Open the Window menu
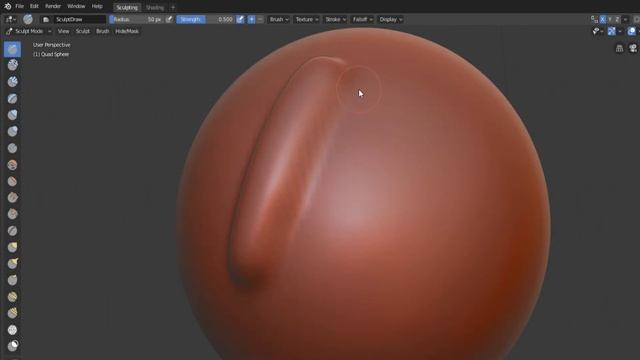 (76, 7)
